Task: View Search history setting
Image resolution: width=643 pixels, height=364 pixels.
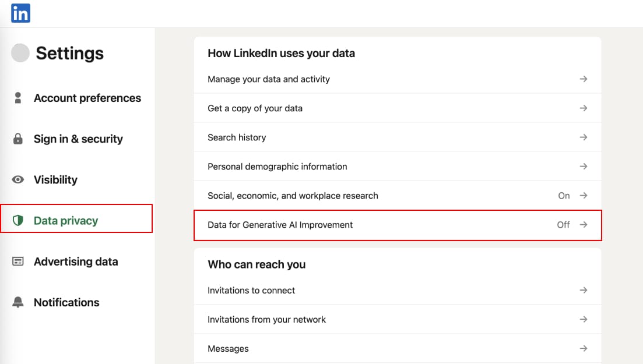Action: (x=398, y=137)
